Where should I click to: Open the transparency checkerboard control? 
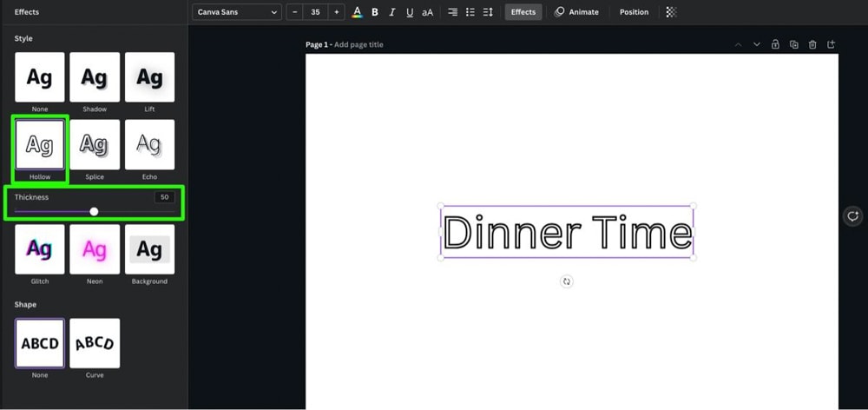[671, 11]
